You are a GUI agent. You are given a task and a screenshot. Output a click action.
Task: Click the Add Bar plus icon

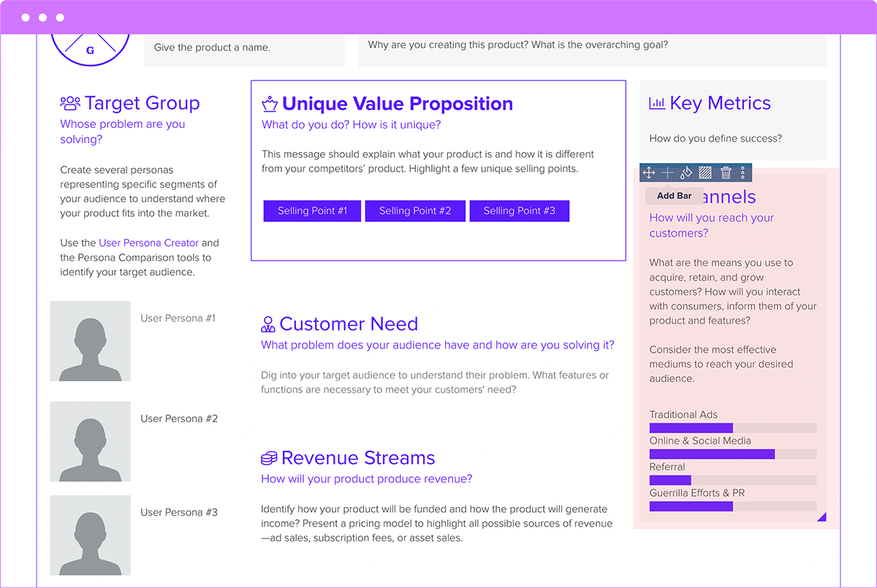(667, 173)
